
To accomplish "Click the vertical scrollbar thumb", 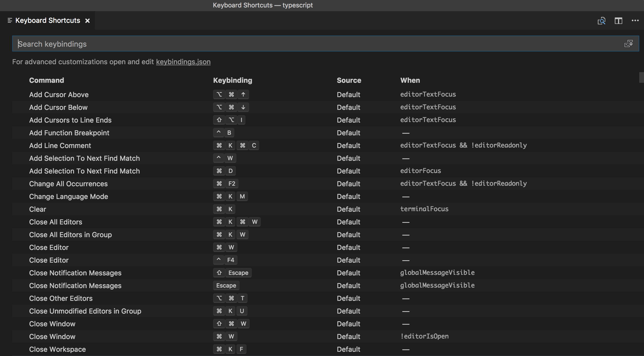I will 641,77.
